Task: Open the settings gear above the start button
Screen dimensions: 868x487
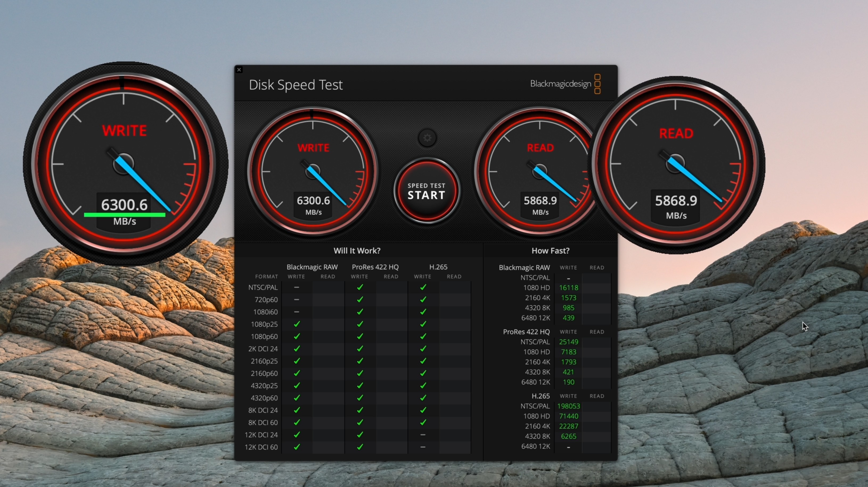Action: pyautogui.click(x=427, y=138)
